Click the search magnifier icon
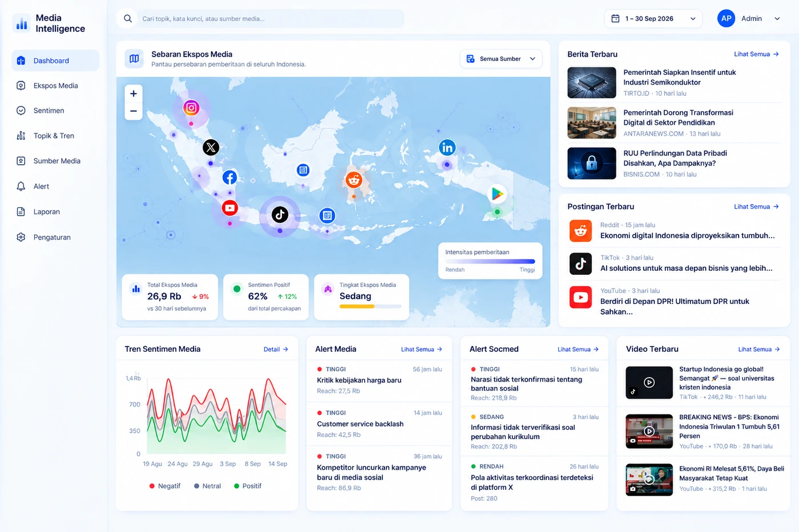The width and height of the screenshot is (799, 532). 128,19
